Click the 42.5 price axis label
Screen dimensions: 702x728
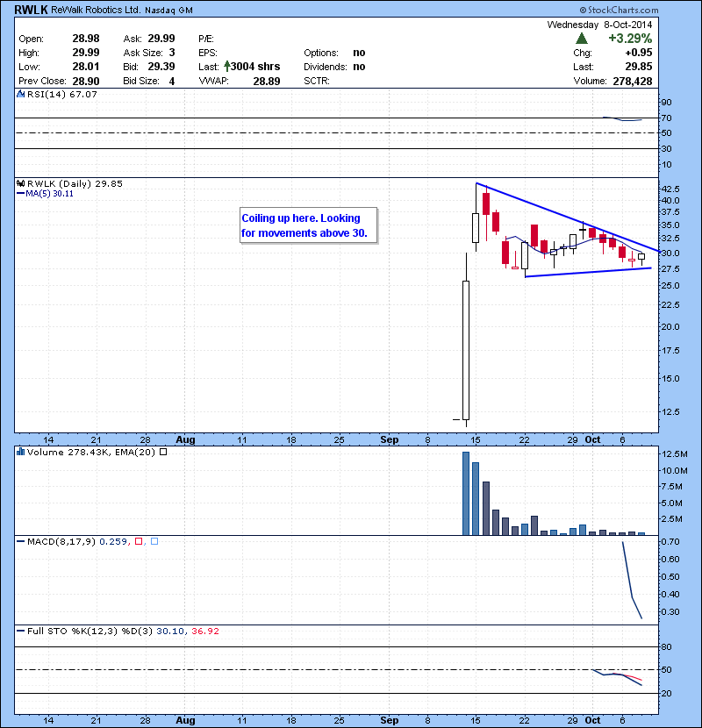click(x=670, y=189)
